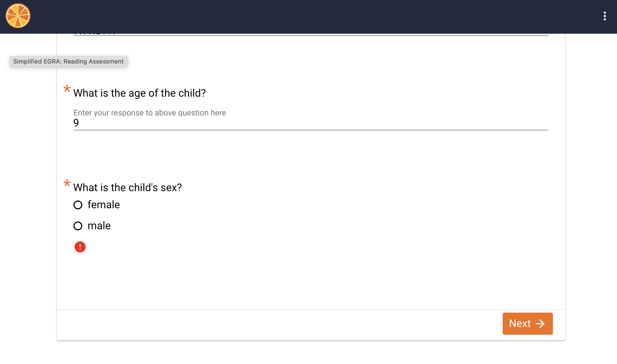Click the Simplified EGRA: Reading Assessment tooltip
The height and width of the screenshot is (364, 617).
(x=68, y=61)
